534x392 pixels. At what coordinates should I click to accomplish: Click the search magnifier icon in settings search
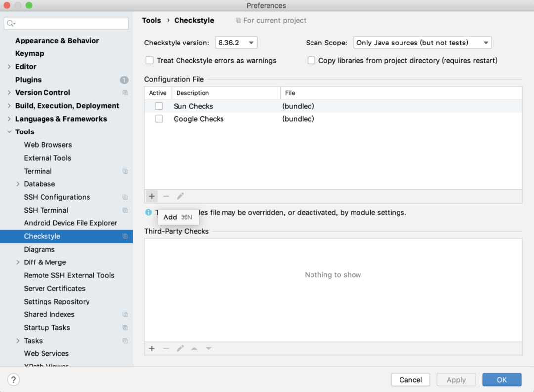11,23
